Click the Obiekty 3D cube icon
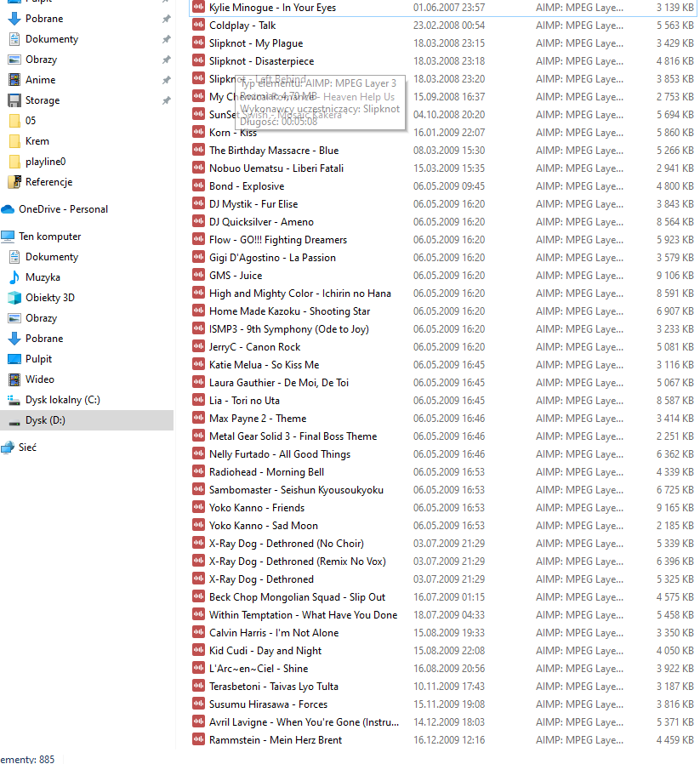This screenshot has height=764, width=700. tap(14, 298)
